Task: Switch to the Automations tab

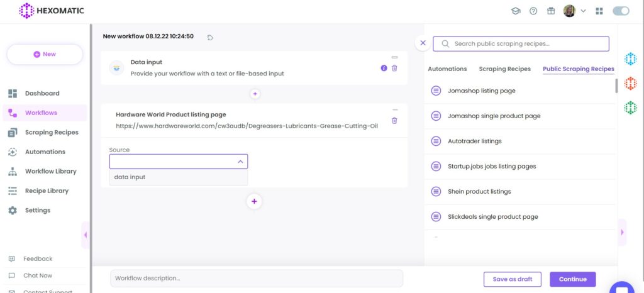Action: point(447,69)
